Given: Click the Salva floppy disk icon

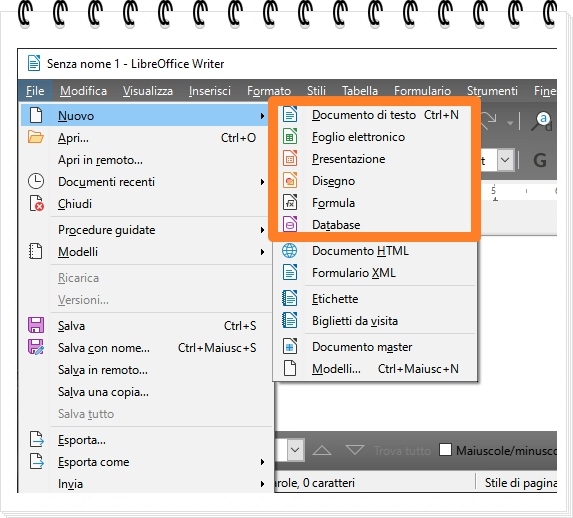Looking at the screenshot, I should click(x=36, y=325).
